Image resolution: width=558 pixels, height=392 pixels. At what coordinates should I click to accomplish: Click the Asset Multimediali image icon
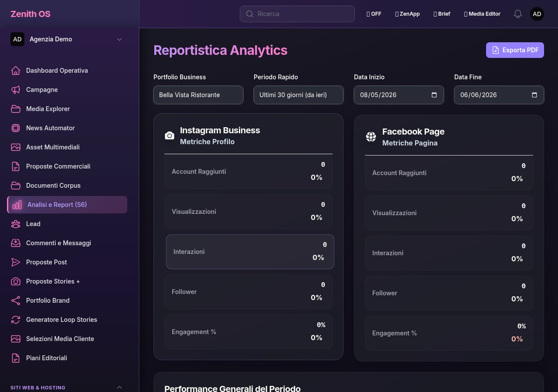click(16, 147)
